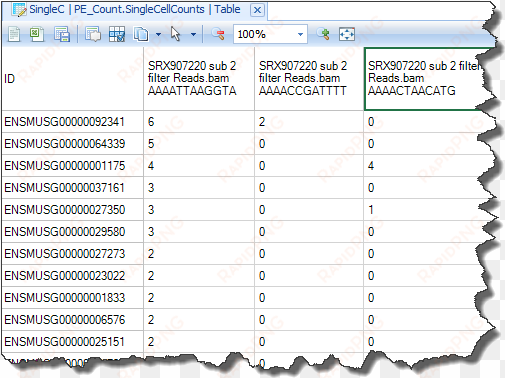This screenshot has height=378, width=505.
Task: Click value 1 in ENSMUSG00000027350 row
Action: [371, 210]
